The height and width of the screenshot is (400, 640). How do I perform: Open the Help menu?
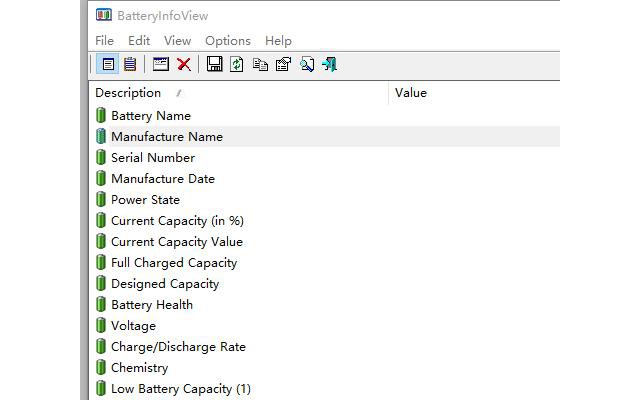coord(278,41)
